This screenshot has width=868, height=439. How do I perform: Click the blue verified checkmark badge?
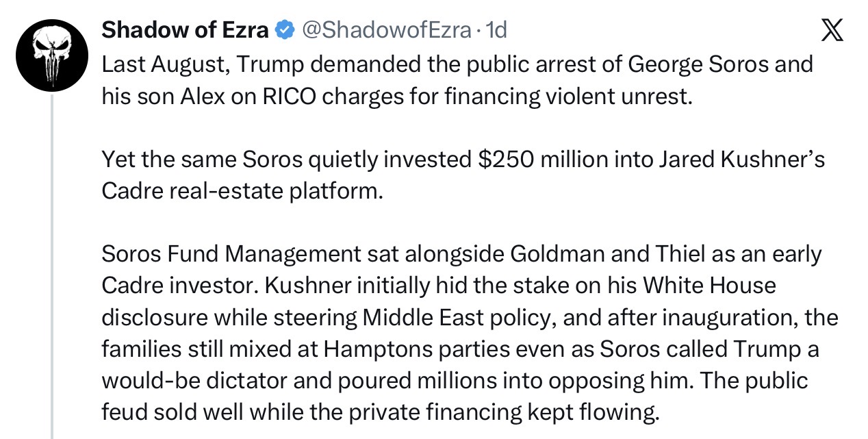(285, 30)
